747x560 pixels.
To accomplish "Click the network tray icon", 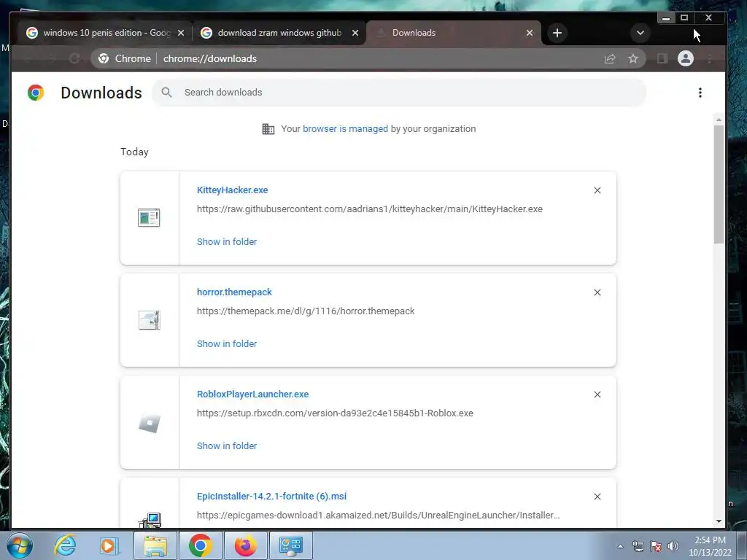I will [x=638, y=546].
